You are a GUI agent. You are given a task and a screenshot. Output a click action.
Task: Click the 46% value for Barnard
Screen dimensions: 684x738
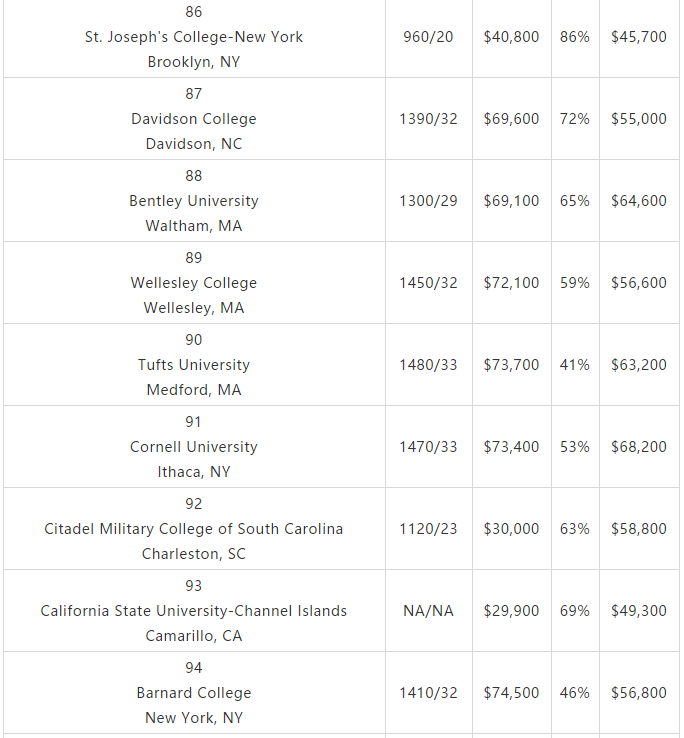point(575,692)
